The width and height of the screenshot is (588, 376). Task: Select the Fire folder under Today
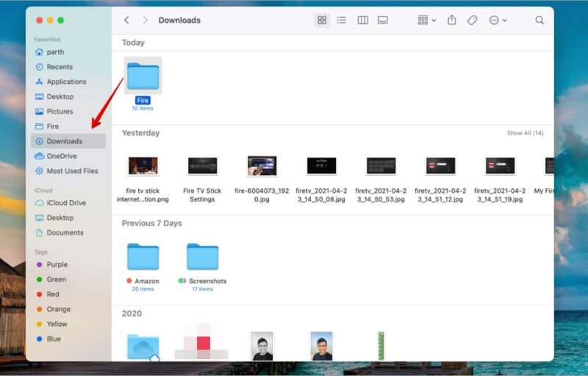[143, 77]
